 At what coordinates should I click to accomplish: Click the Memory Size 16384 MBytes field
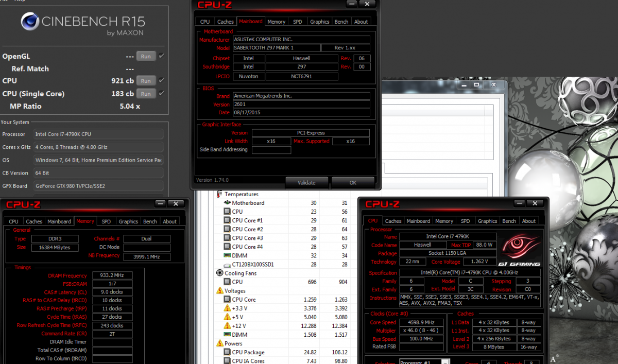click(x=55, y=248)
